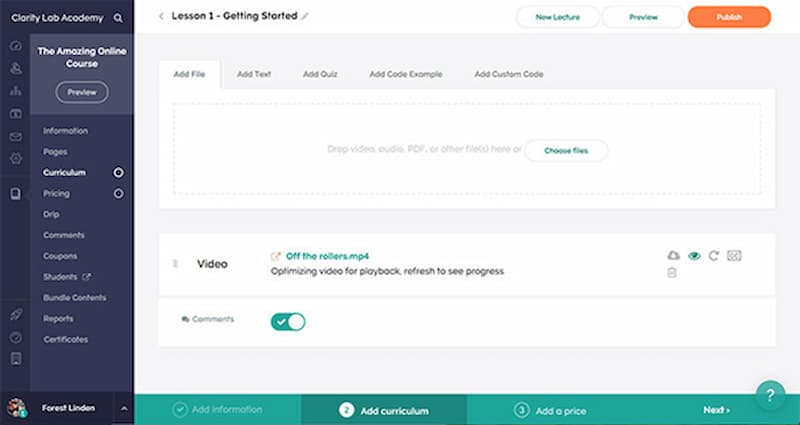Toggle the eye visibility icon for the video
This screenshot has height=425, width=800.
(x=694, y=256)
